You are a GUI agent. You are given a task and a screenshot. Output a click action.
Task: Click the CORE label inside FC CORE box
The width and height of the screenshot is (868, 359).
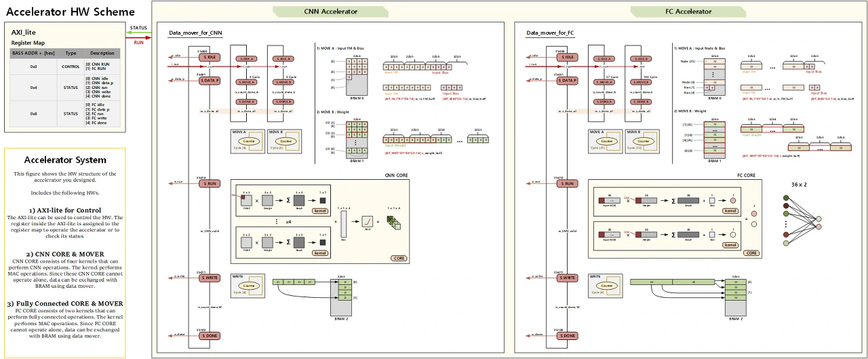pyautogui.click(x=751, y=252)
